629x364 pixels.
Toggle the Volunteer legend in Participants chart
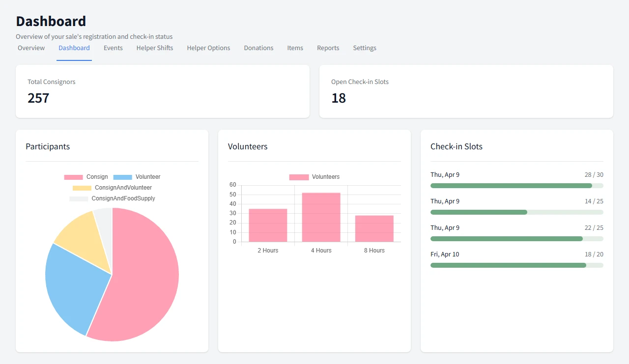(140, 177)
